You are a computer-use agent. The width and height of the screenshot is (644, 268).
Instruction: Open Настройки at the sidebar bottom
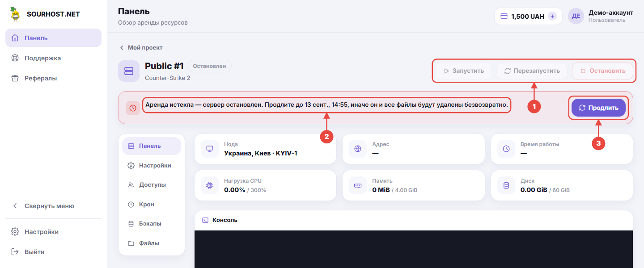point(53,232)
